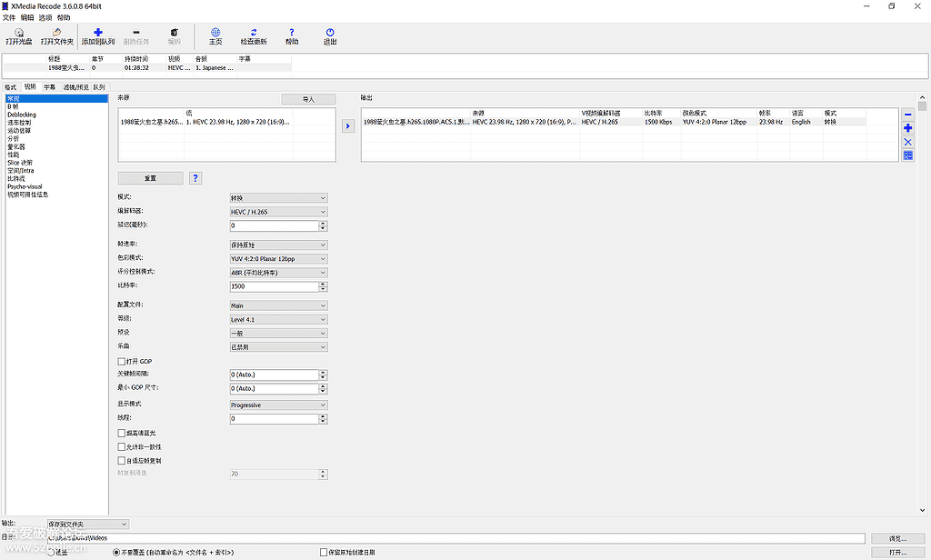Click the delay (毫秒) input field

(275, 225)
